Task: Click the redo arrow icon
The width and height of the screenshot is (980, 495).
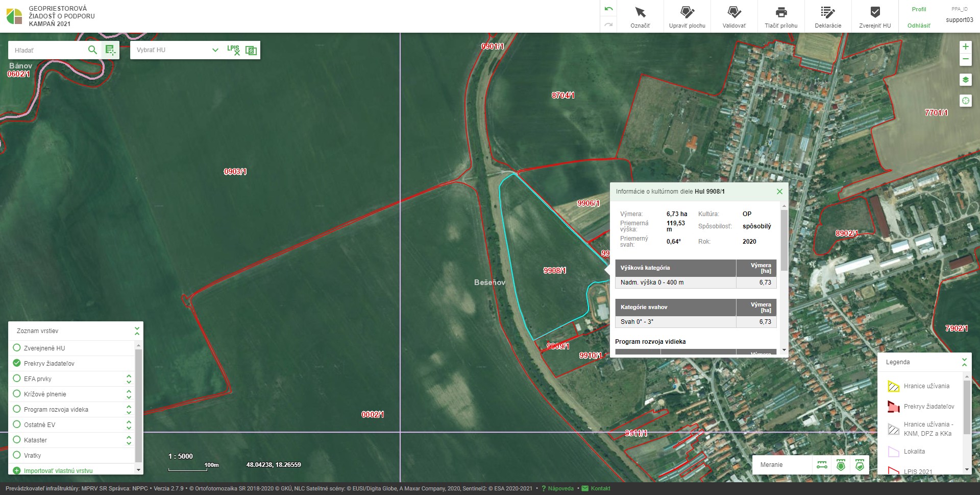Action: 608,24
